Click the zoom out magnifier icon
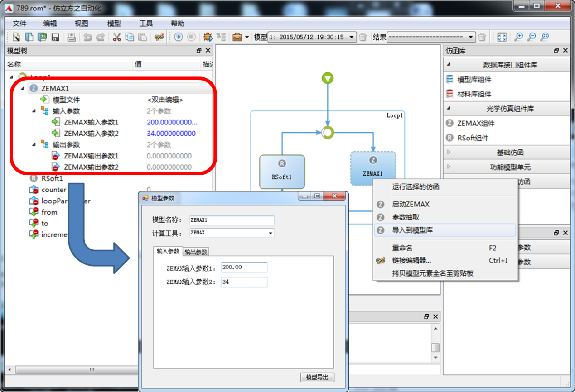The height and width of the screenshot is (392, 575). point(532,37)
